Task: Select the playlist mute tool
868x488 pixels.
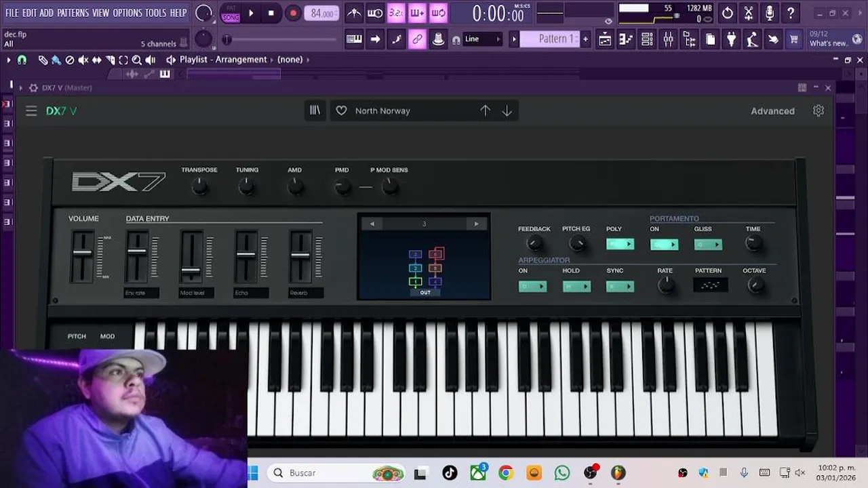Action: 83,60
